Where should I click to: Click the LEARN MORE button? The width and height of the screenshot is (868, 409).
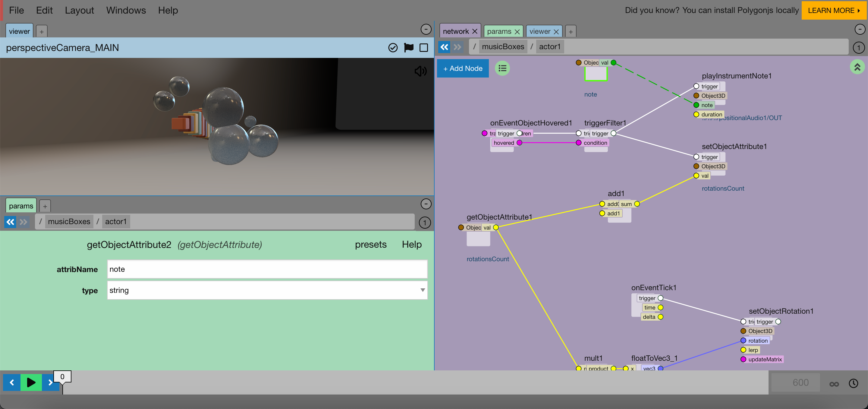click(x=833, y=10)
